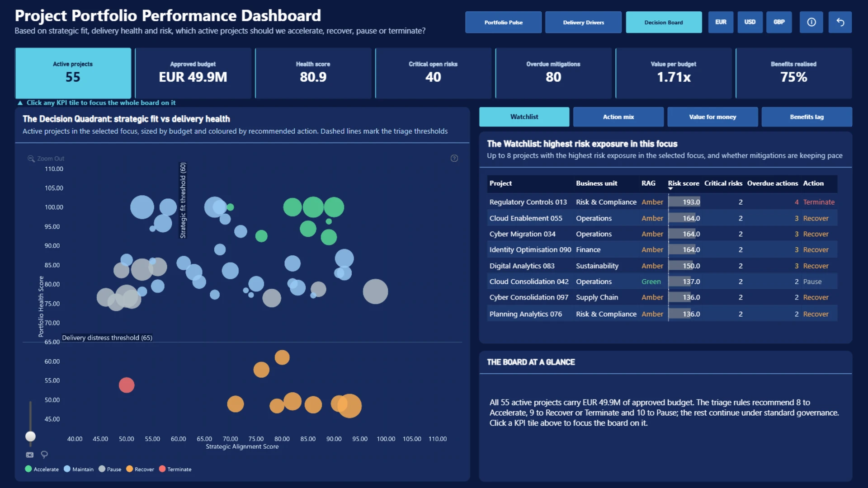Focus board on Critical open risks tile

coord(433,73)
